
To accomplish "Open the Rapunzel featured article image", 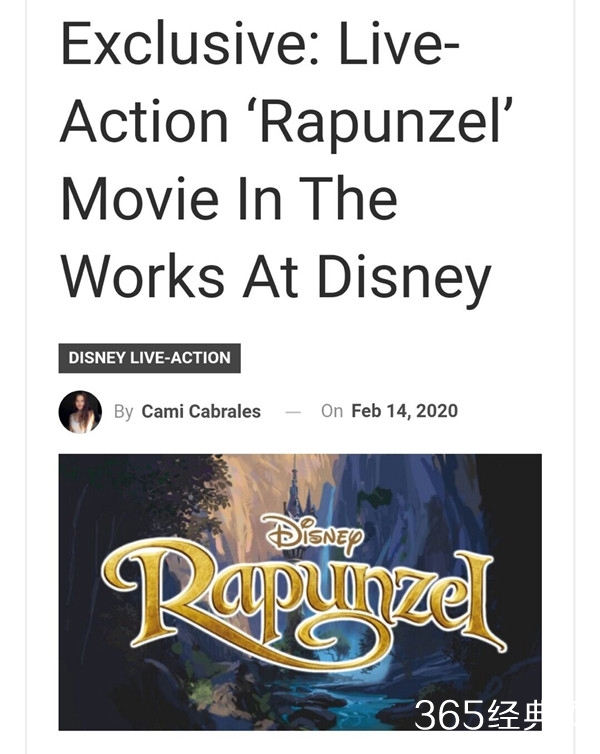I will pos(300,592).
